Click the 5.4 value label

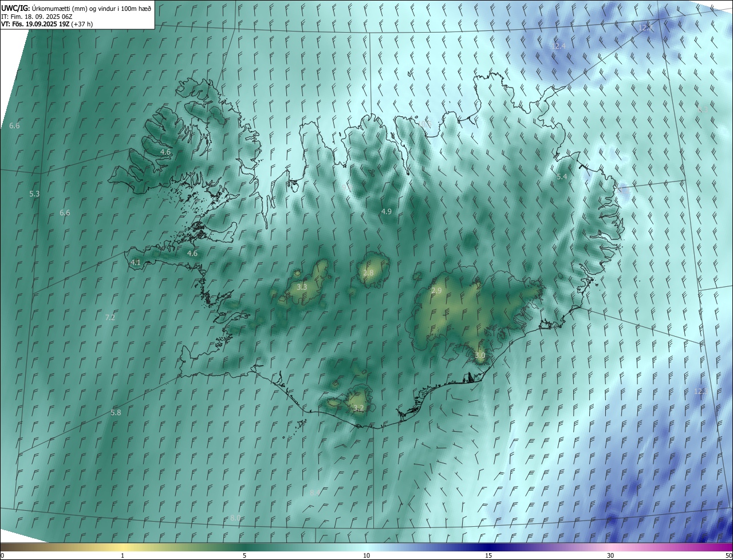pos(562,177)
